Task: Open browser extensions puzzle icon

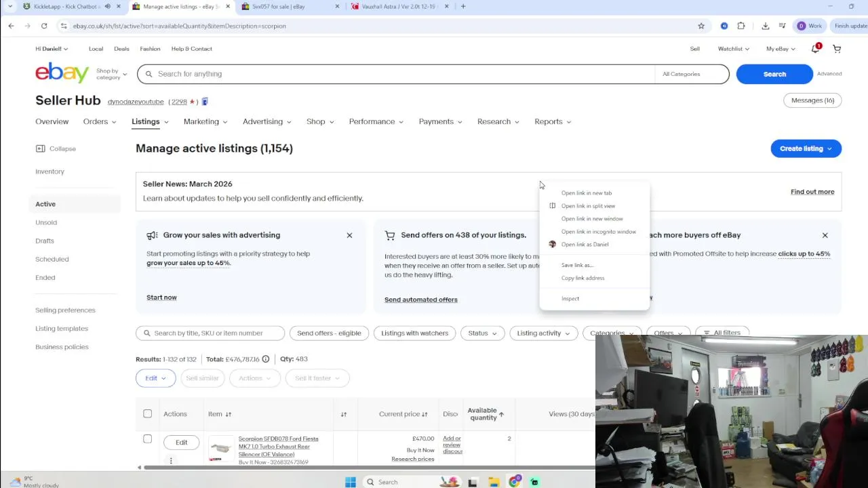Action: (x=741, y=26)
